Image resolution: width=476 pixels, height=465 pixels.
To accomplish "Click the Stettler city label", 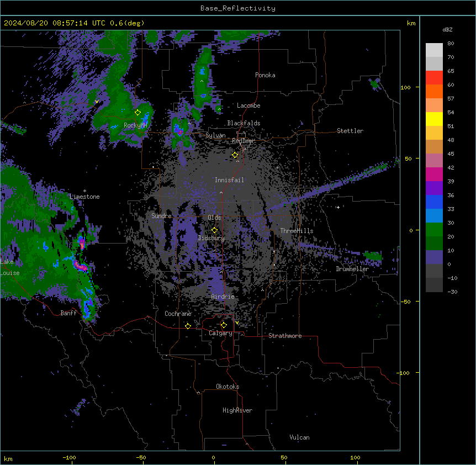I will click(350, 131).
